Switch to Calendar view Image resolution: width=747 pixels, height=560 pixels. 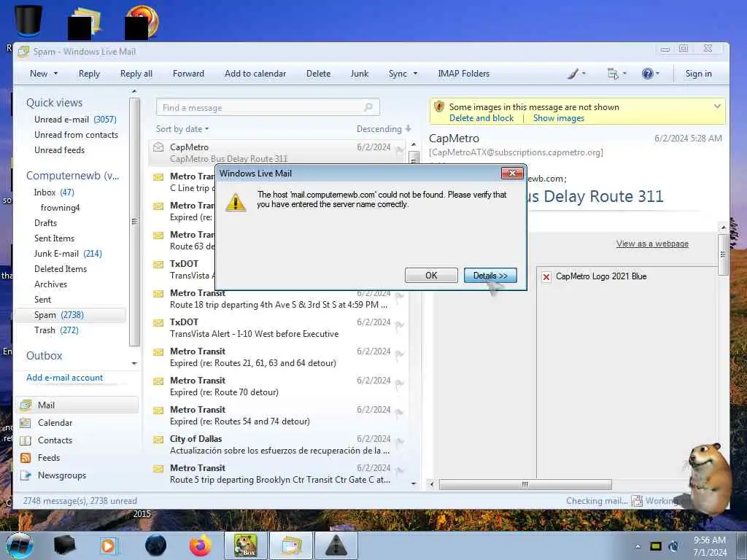[x=55, y=423]
